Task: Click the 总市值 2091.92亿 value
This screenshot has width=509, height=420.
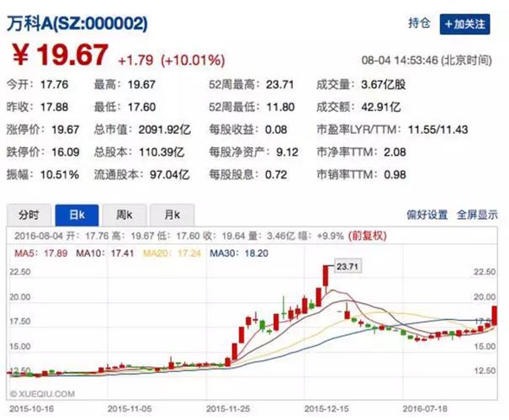Action: point(165,130)
